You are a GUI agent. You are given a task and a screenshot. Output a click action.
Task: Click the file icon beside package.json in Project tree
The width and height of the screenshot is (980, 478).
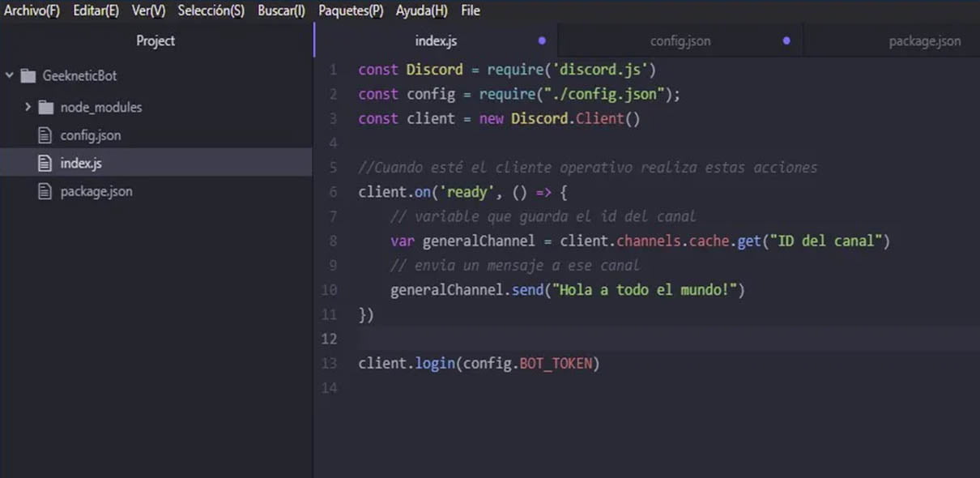44,190
